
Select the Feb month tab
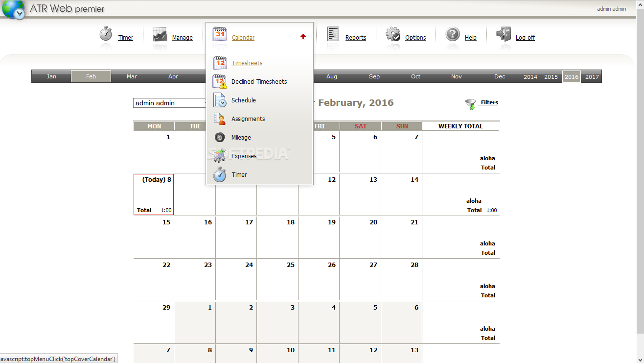[91, 76]
